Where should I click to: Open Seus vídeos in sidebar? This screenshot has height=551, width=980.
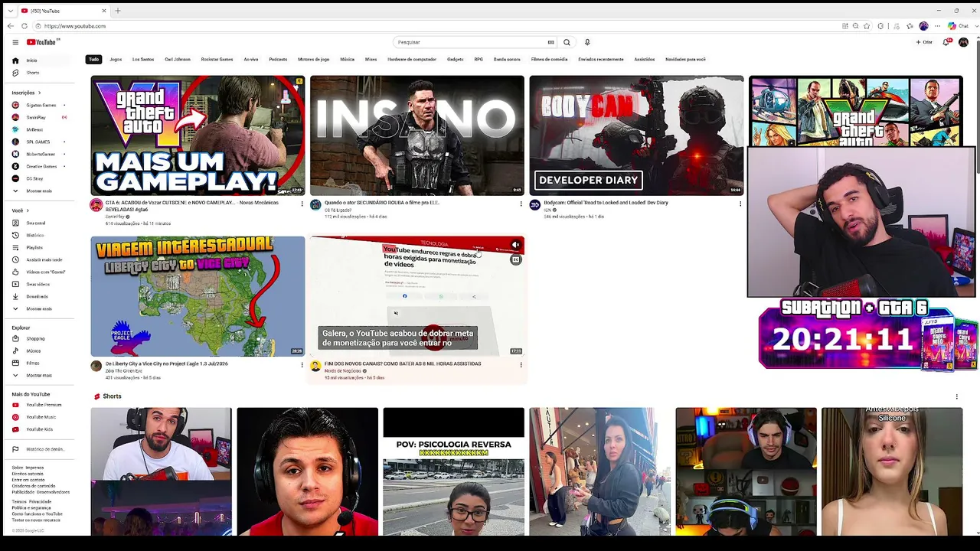pyautogui.click(x=38, y=284)
